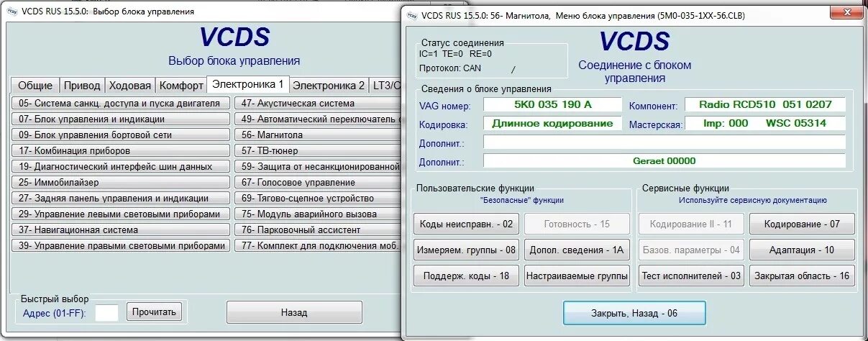Click the Назад button in selection window

[294, 312]
